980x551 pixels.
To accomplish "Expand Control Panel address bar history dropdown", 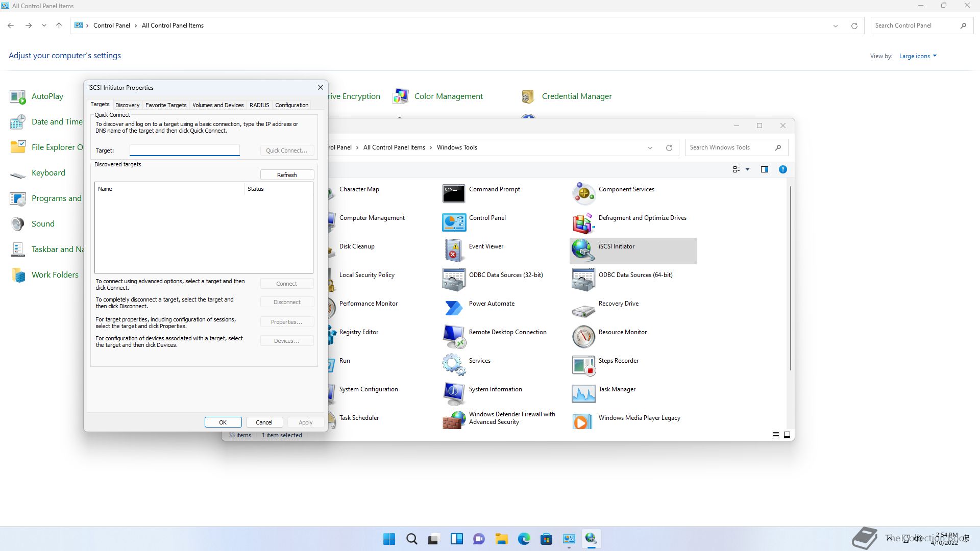I will point(836,26).
